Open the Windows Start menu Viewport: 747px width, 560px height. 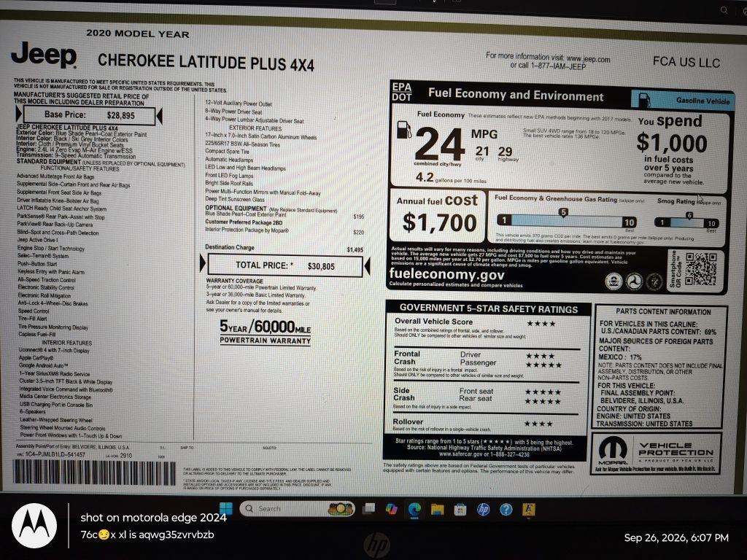click(x=226, y=508)
